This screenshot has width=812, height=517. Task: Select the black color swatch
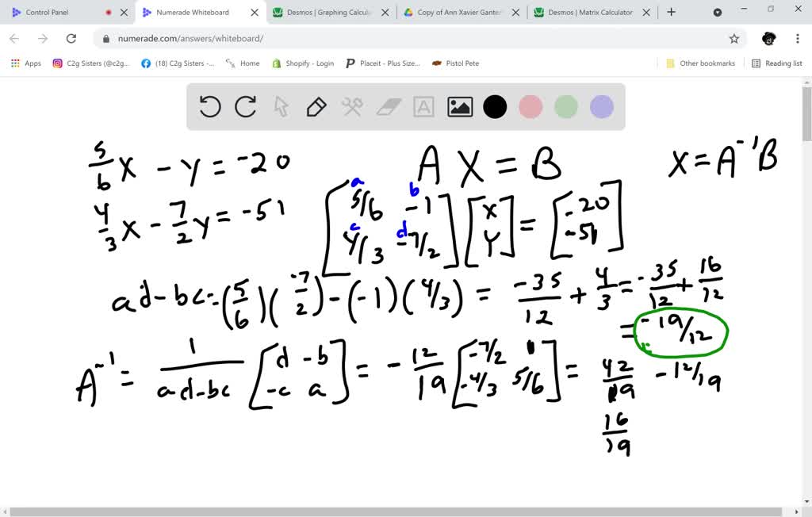[495, 106]
